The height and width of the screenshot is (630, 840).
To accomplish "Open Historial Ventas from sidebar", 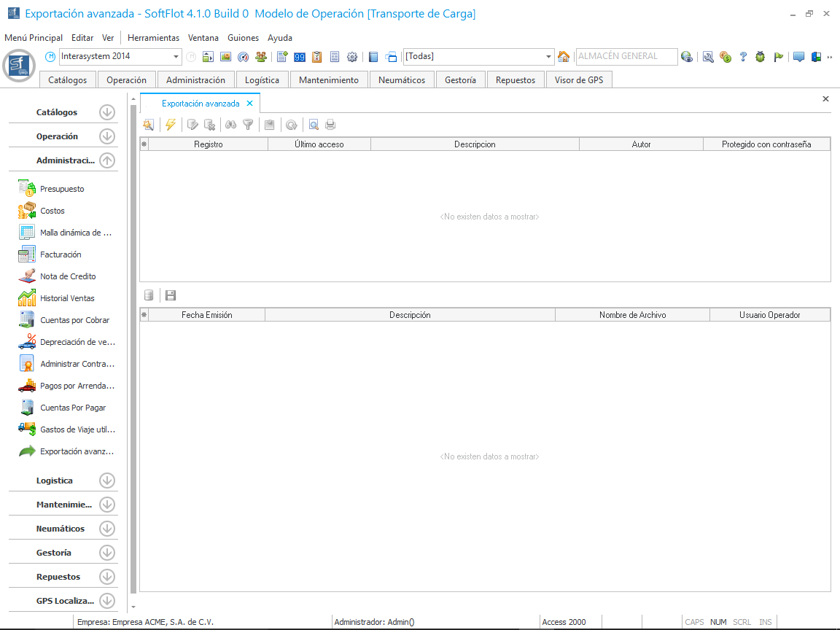I will pos(67,298).
